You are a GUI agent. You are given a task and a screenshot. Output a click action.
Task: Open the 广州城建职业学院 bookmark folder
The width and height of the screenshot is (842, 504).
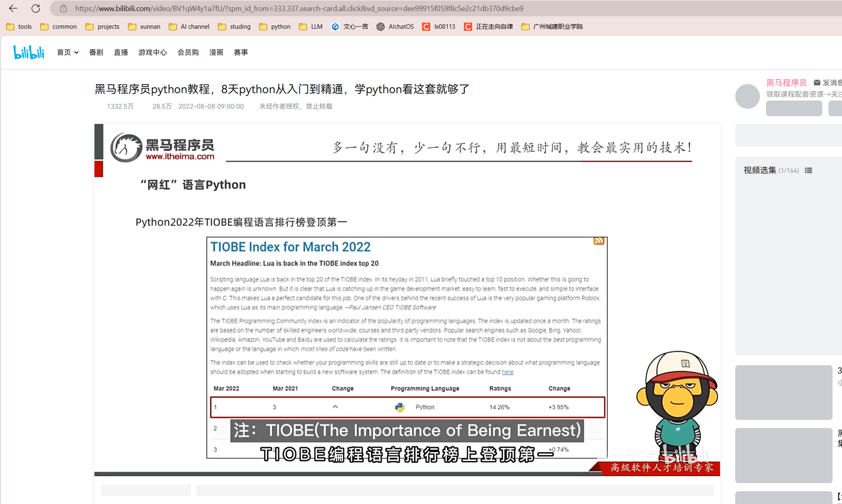click(x=552, y=27)
